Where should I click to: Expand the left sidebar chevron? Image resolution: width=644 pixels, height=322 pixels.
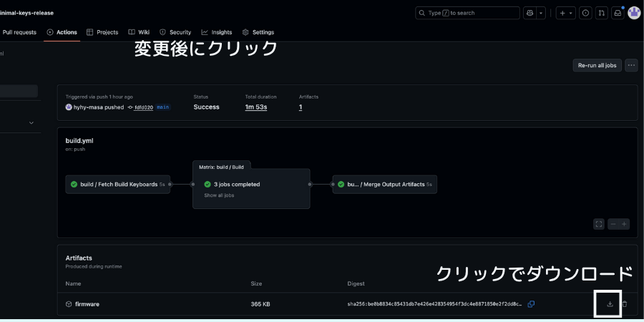[31, 123]
